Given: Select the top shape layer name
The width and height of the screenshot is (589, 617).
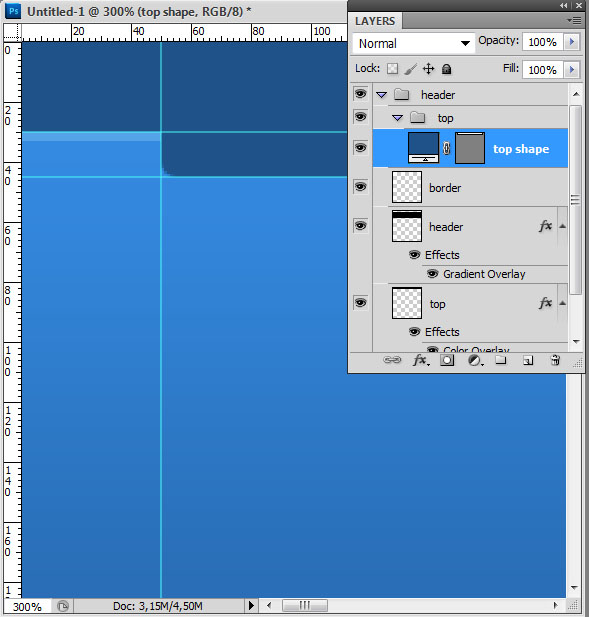Looking at the screenshot, I should 521,149.
